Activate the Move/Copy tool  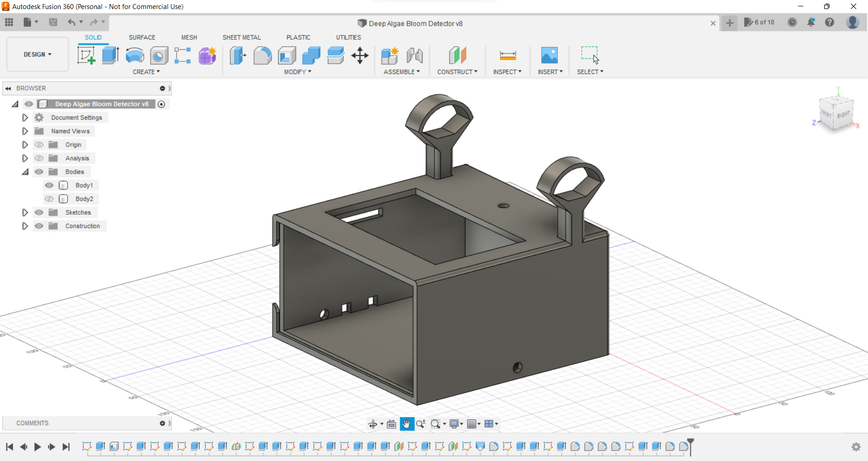(360, 56)
